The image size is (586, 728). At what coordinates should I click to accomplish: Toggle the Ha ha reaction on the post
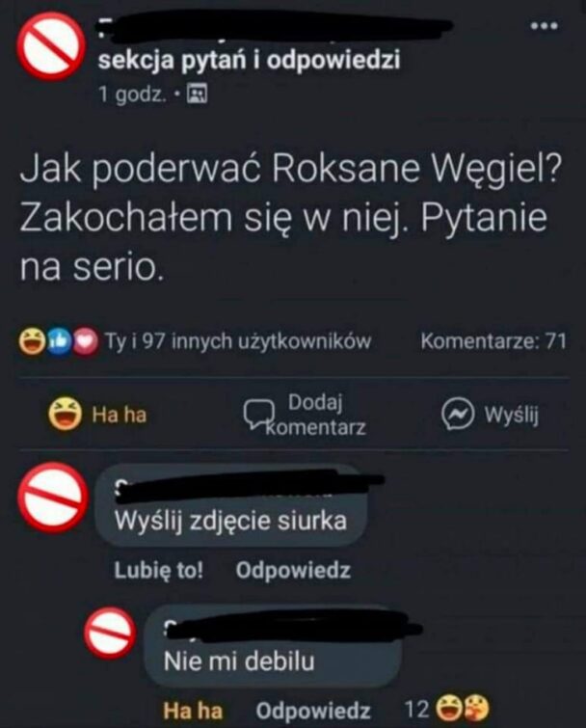98,415
